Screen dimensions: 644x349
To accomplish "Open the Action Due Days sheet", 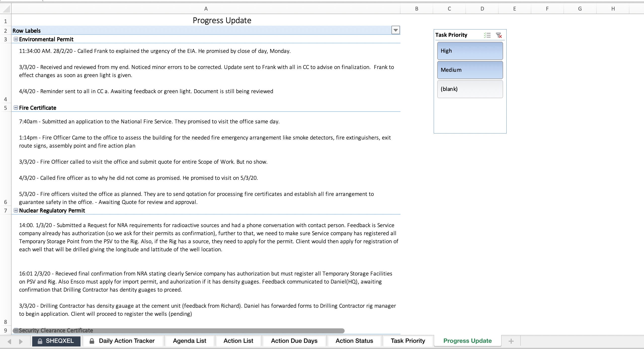I will (294, 341).
